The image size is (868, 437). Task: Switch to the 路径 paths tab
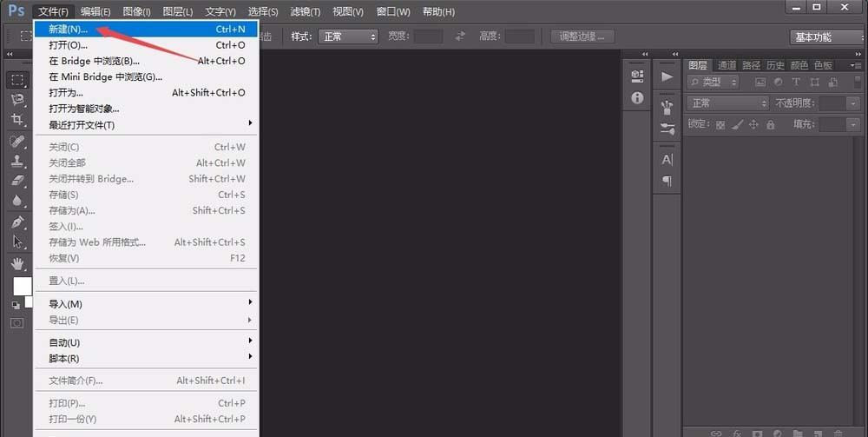tap(751, 65)
